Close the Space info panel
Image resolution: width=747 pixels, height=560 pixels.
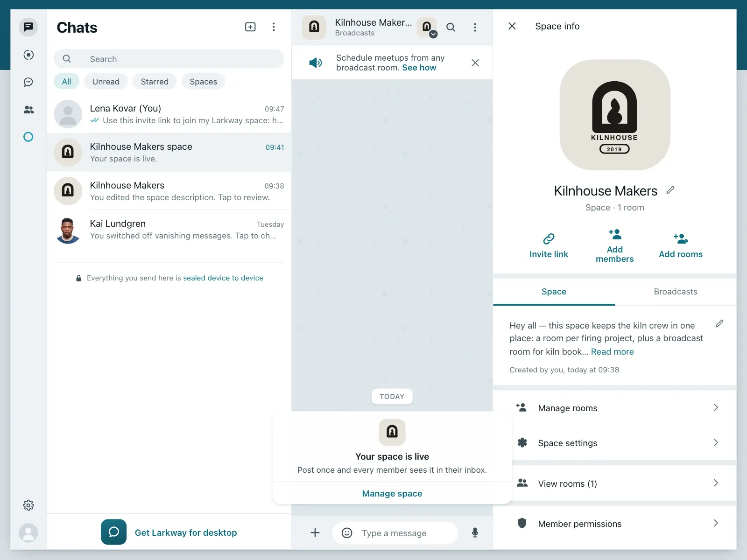[x=512, y=26]
